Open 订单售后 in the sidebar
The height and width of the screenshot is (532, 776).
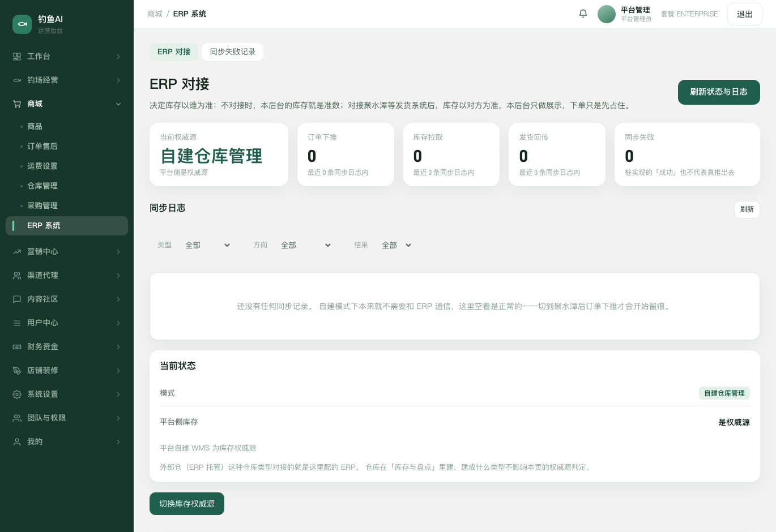[67, 147]
